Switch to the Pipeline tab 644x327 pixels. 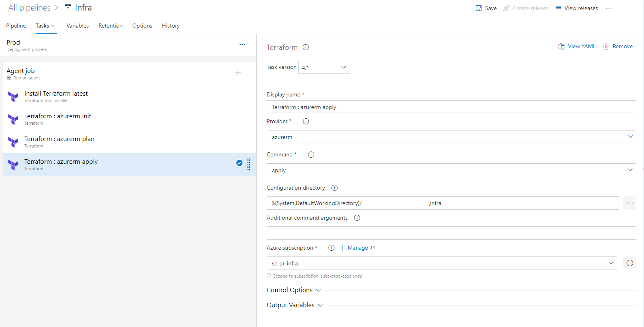point(16,26)
